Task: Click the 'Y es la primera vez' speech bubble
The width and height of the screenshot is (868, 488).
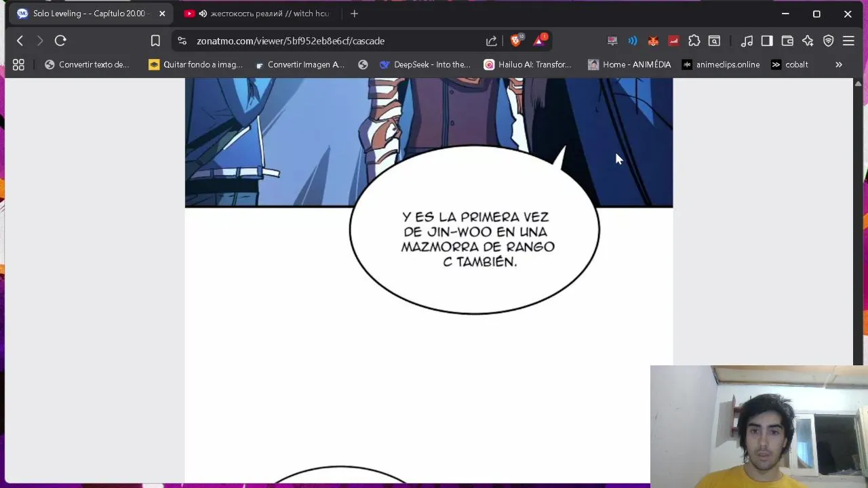Action: tap(474, 229)
